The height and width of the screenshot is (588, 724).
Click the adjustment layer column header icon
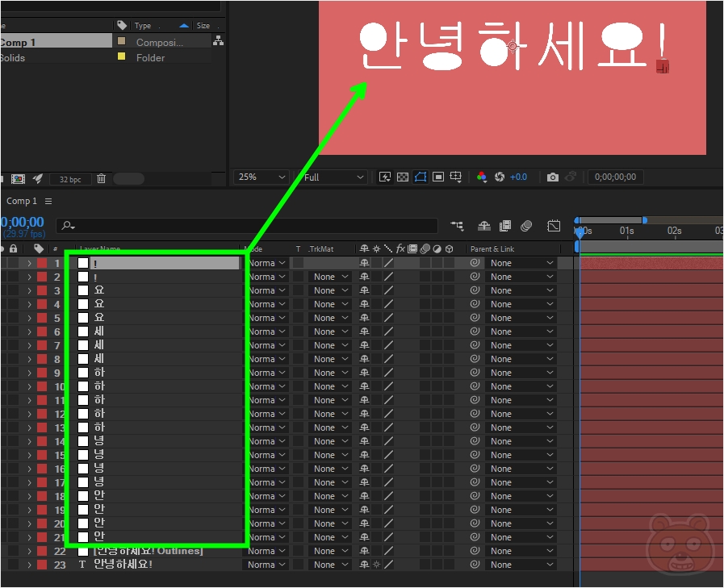pos(437,249)
